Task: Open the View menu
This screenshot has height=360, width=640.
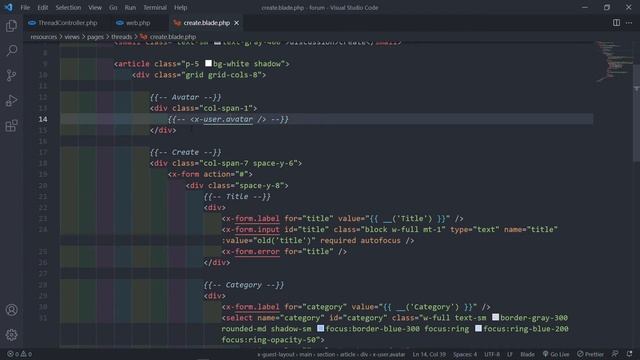Action: click(x=95, y=7)
